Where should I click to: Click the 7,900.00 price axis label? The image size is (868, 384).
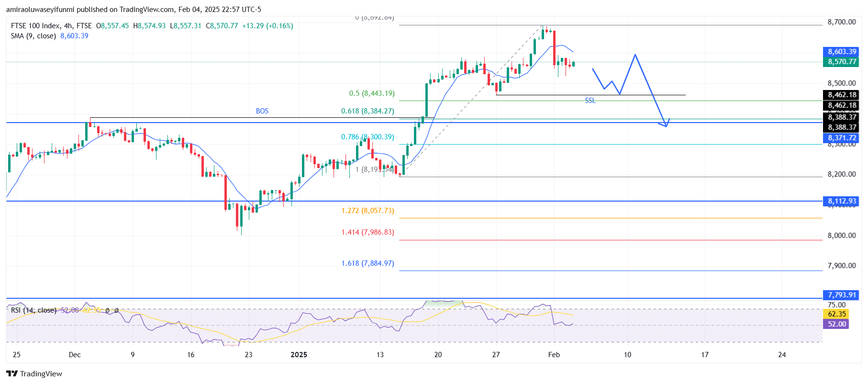[x=842, y=266]
